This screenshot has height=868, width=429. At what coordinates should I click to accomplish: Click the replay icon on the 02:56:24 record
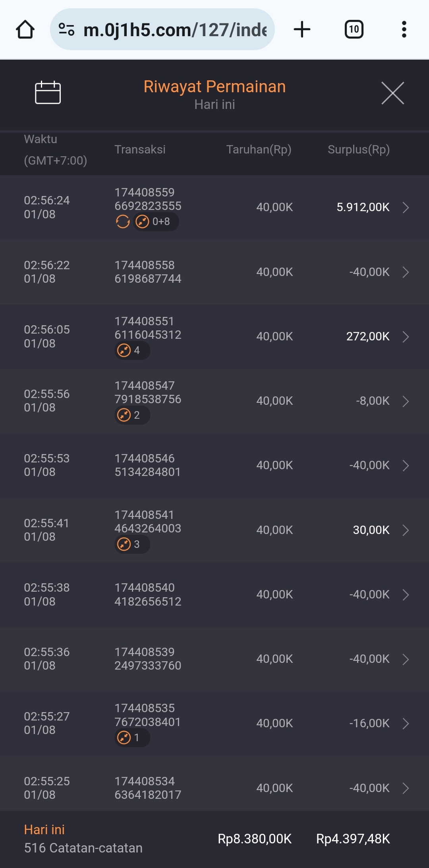123,221
